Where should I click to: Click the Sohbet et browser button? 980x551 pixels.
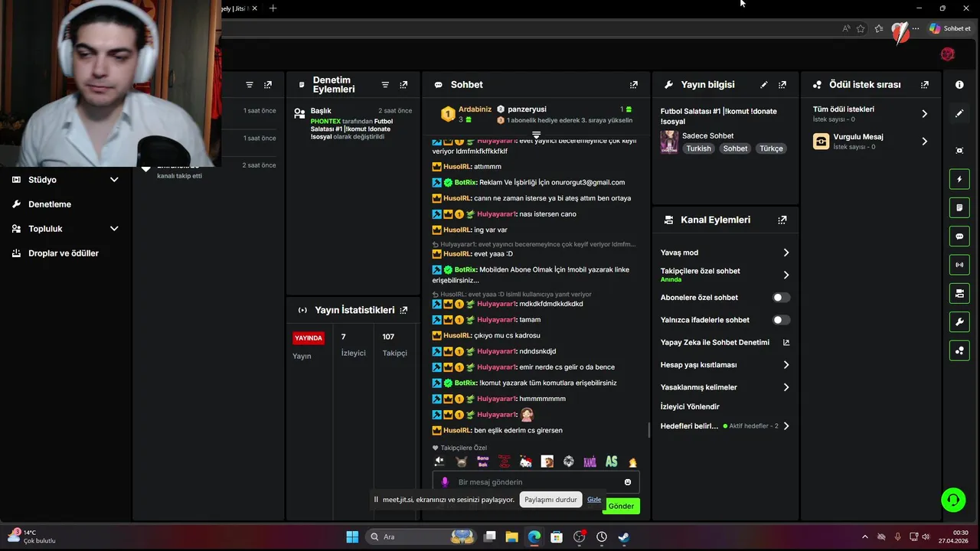point(949,28)
